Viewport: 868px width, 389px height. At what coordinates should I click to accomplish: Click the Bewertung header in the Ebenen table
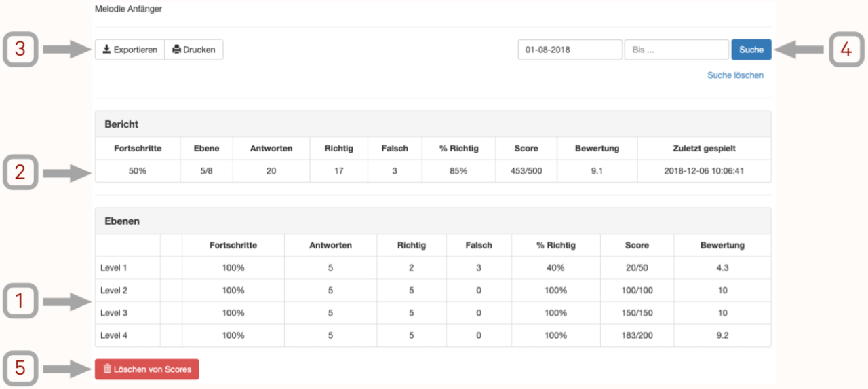(722, 246)
